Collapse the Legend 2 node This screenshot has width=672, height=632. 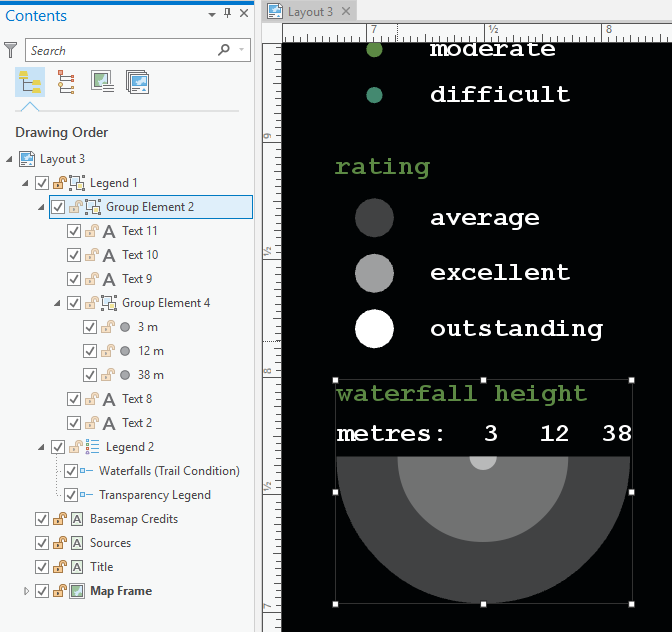(x=41, y=447)
